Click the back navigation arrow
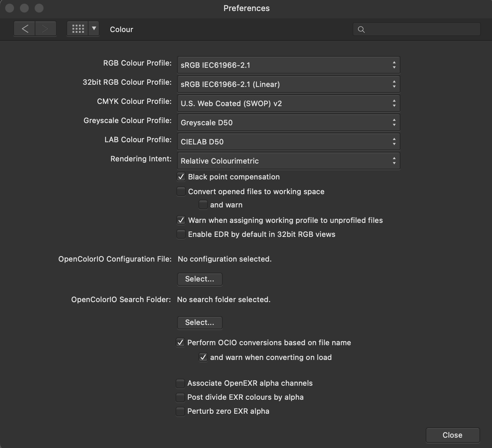Screen dimensions: 492x448 pos(24,28)
